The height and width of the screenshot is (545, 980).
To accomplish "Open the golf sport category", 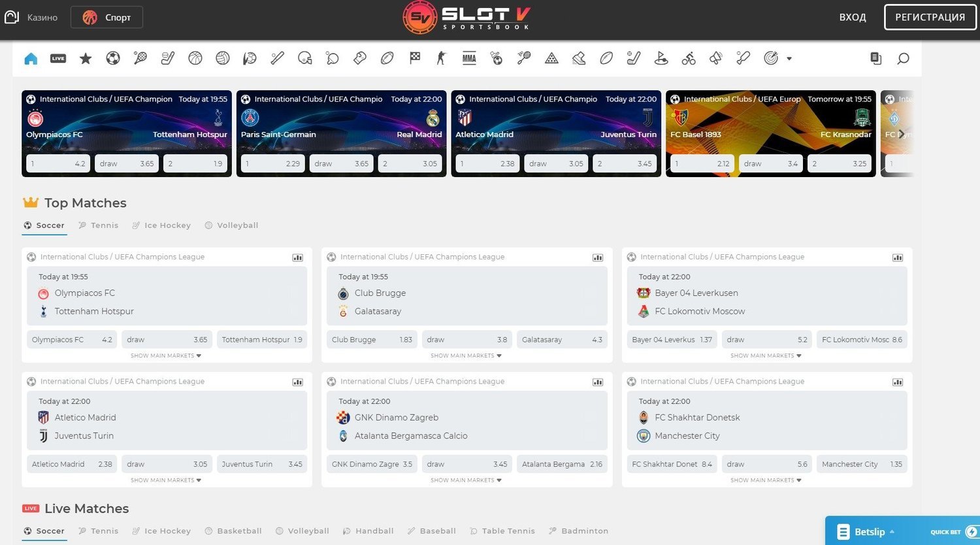I will coord(661,59).
